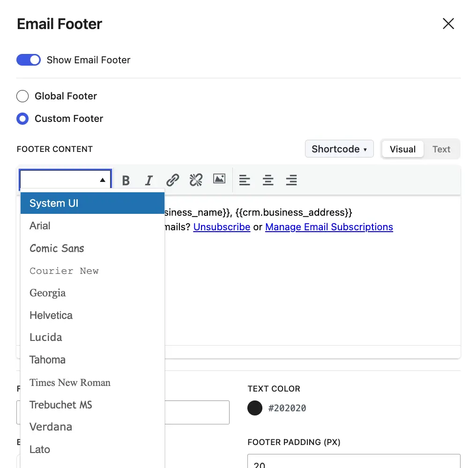Center align footer text
The image size is (476, 468).
coord(268,180)
